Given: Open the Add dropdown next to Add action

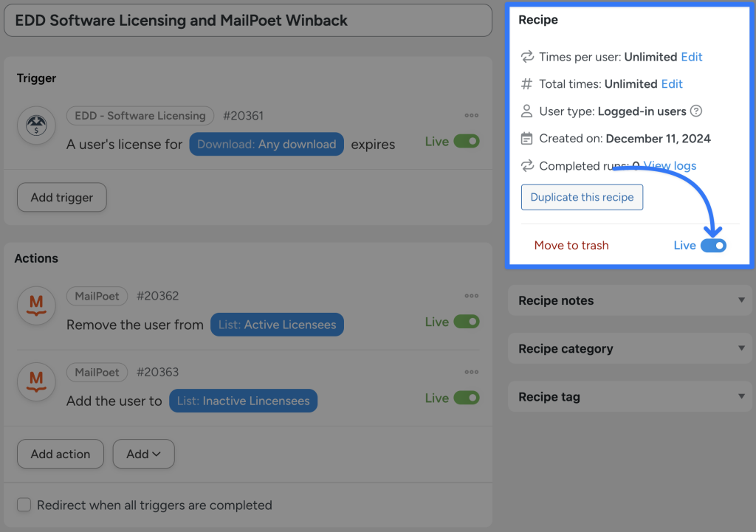Looking at the screenshot, I should point(143,454).
